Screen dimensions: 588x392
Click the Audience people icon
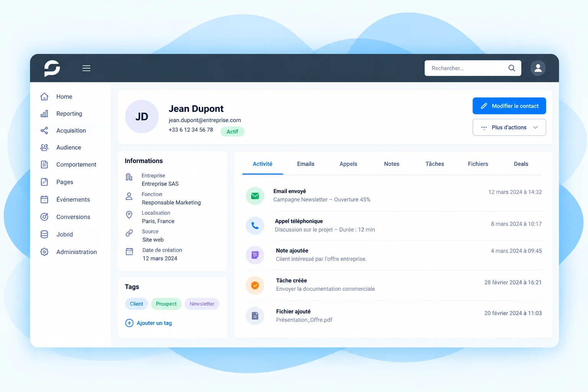[44, 147]
